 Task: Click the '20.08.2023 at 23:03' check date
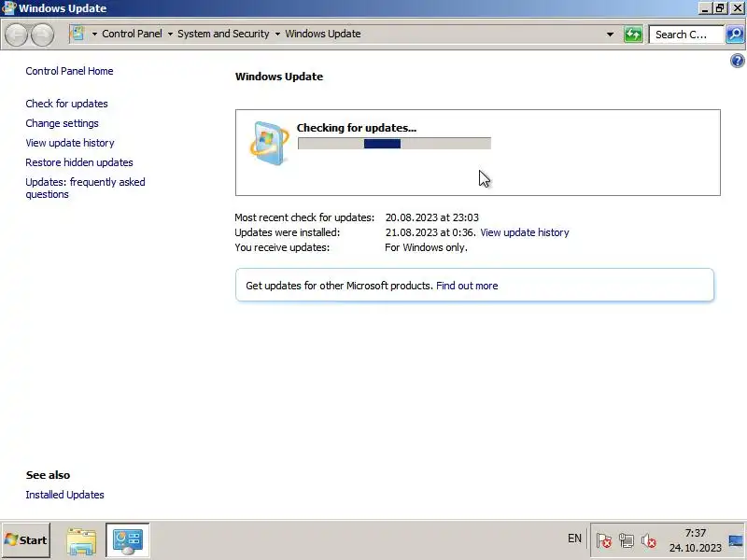coord(432,217)
